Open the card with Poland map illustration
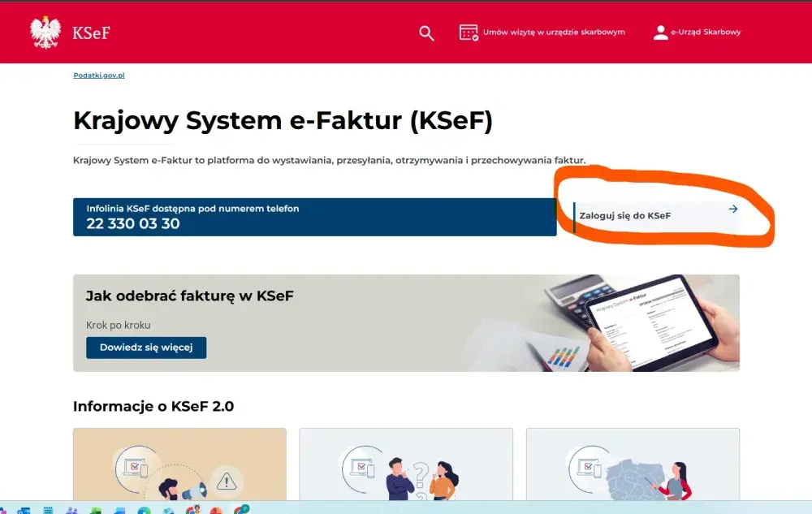Screen dimensions: 812x514 pyautogui.click(x=633, y=464)
